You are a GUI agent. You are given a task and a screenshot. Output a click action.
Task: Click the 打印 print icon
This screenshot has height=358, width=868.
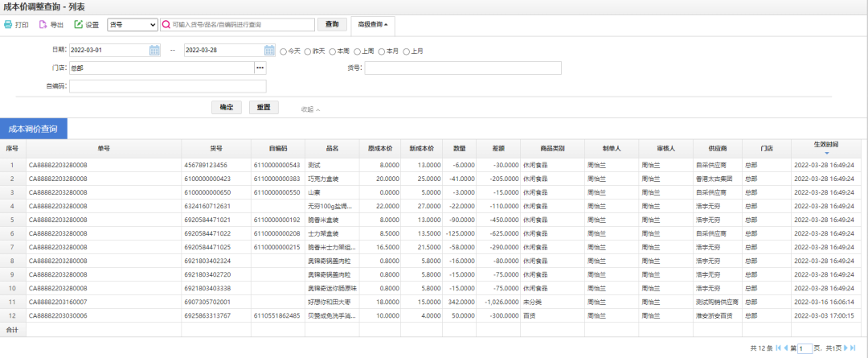[8, 25]
